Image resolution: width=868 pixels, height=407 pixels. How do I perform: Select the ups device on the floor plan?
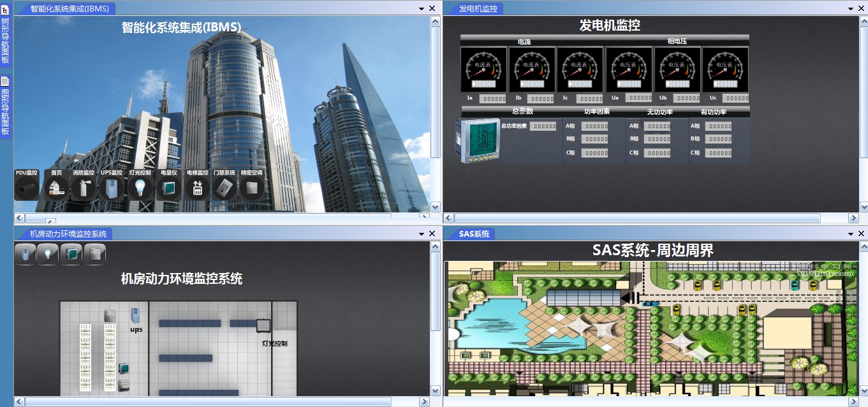point(135,316)
